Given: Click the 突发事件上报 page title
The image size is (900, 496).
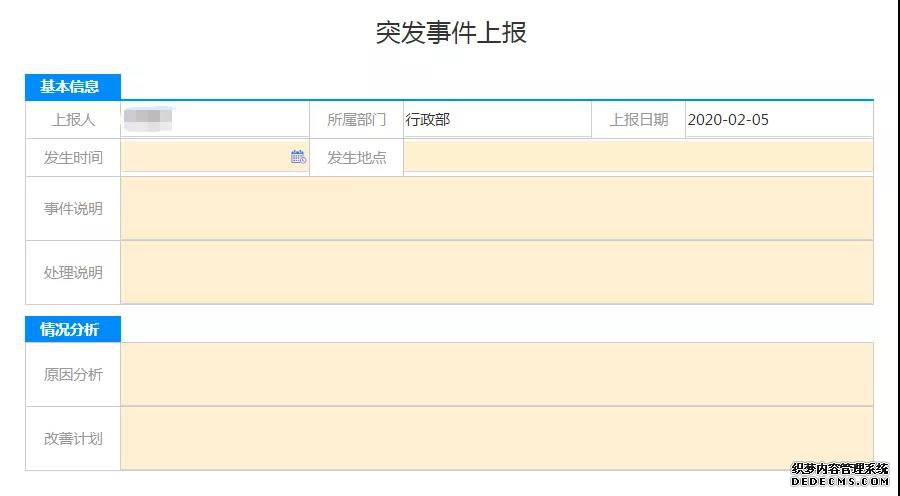Looking at the screenshot, I should pyautogui.click(x=451, y=33).
